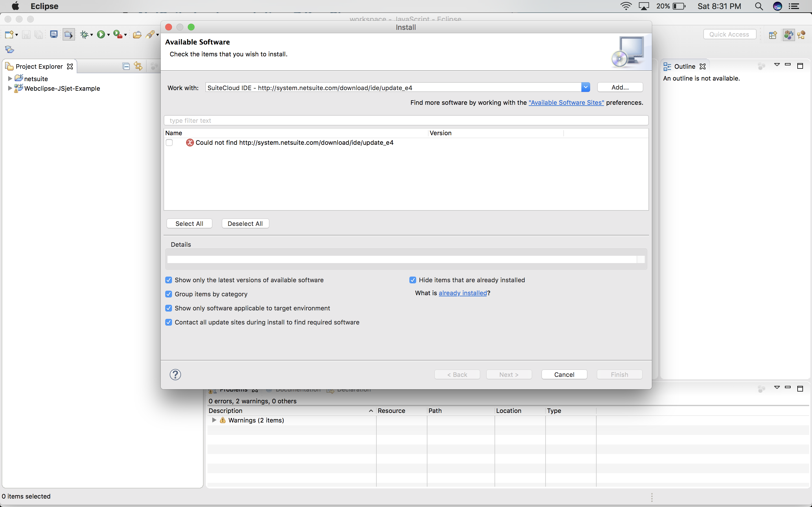812x507 pixels.
Task: Click the Run External Tools icon
Action: (118, 35)
